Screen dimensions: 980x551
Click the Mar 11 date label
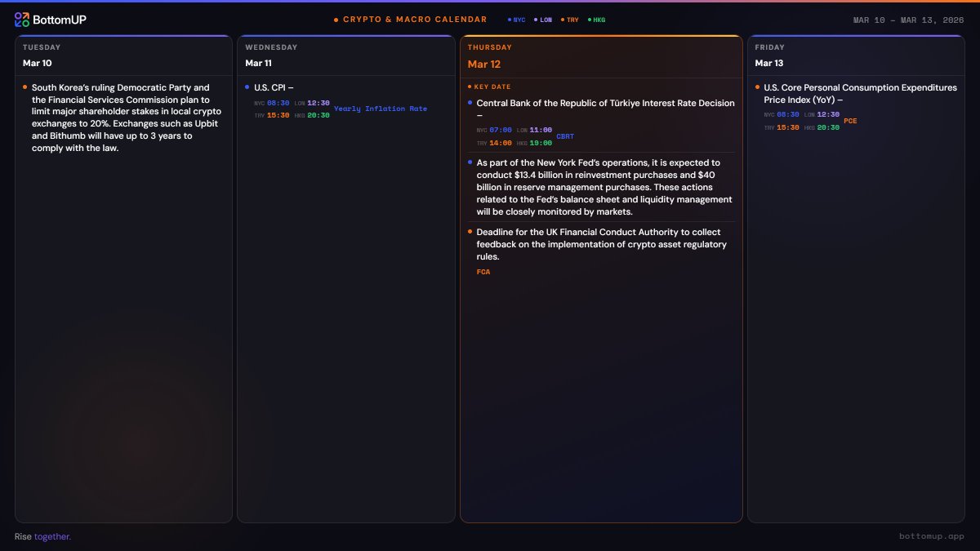(259, 63)
